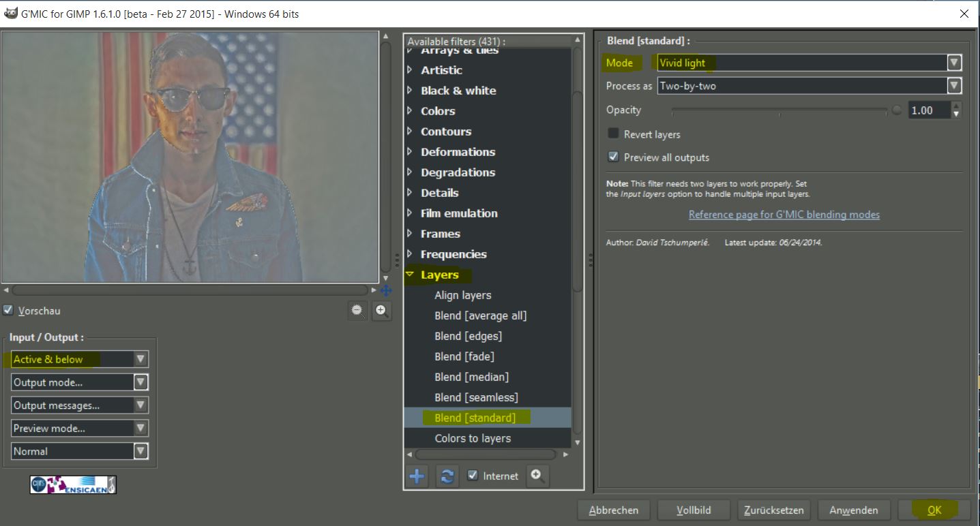
Task: Select the Blend [edges] filter
Action: coord(468,336)
